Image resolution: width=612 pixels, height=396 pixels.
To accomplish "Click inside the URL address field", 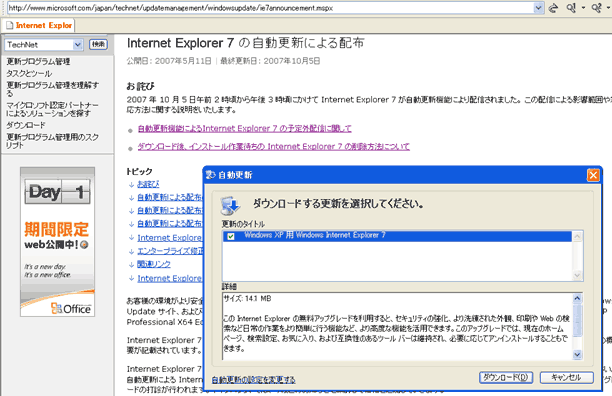I will 270,8.
